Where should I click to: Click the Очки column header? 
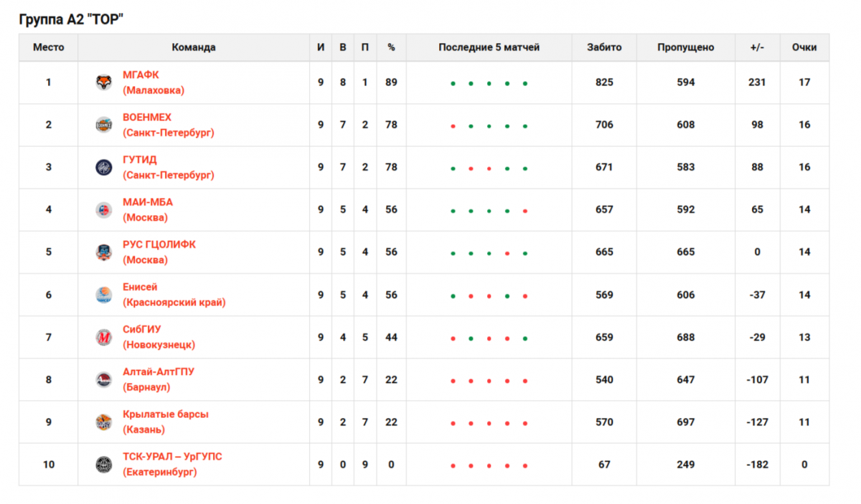pos(804,47)
